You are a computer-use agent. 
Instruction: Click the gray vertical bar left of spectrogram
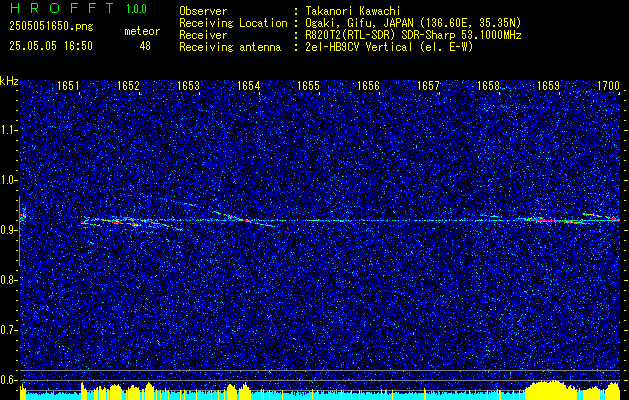pos(19,231)
